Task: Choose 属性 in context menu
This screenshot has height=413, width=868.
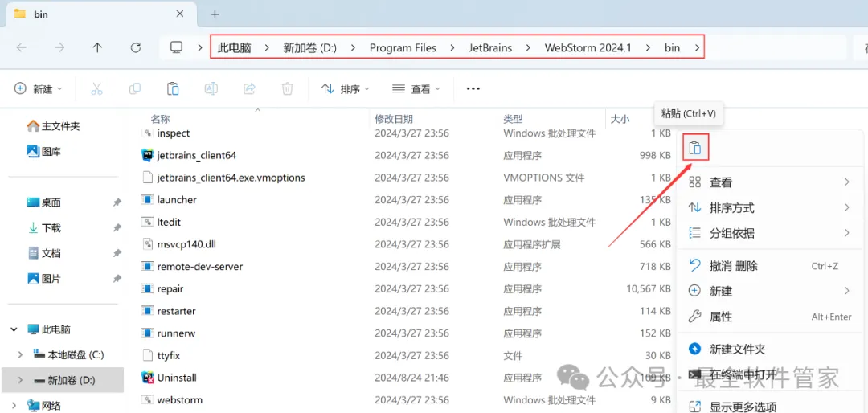Action: pos(769,317)
